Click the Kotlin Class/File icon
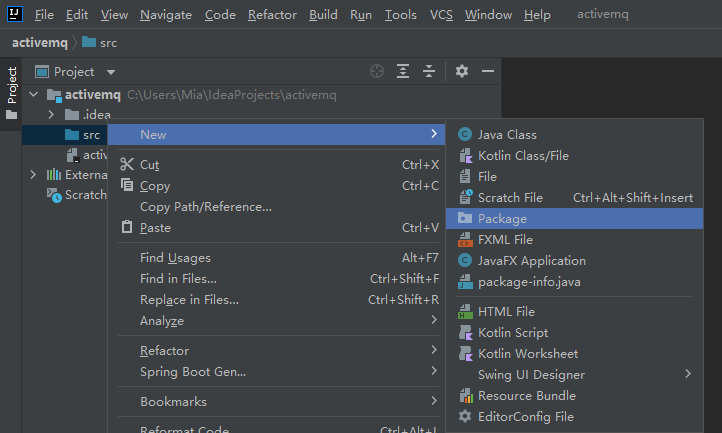 click(466, 156)
